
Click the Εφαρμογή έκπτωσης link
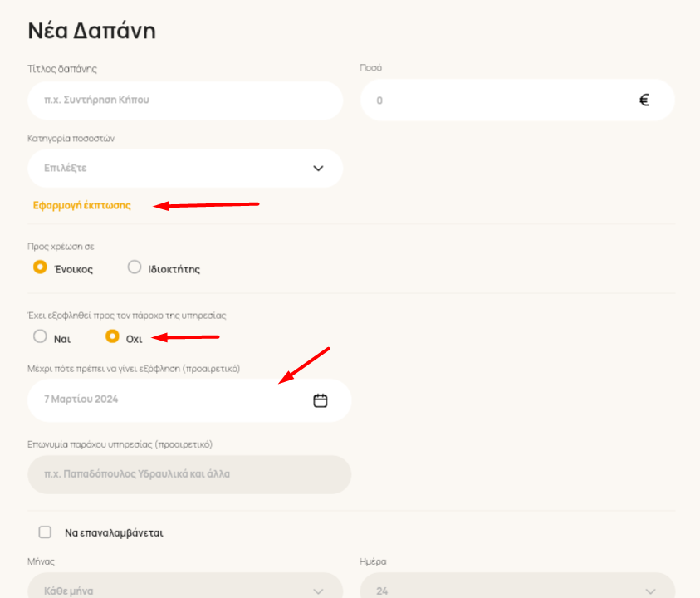click(x=82, y=205)
